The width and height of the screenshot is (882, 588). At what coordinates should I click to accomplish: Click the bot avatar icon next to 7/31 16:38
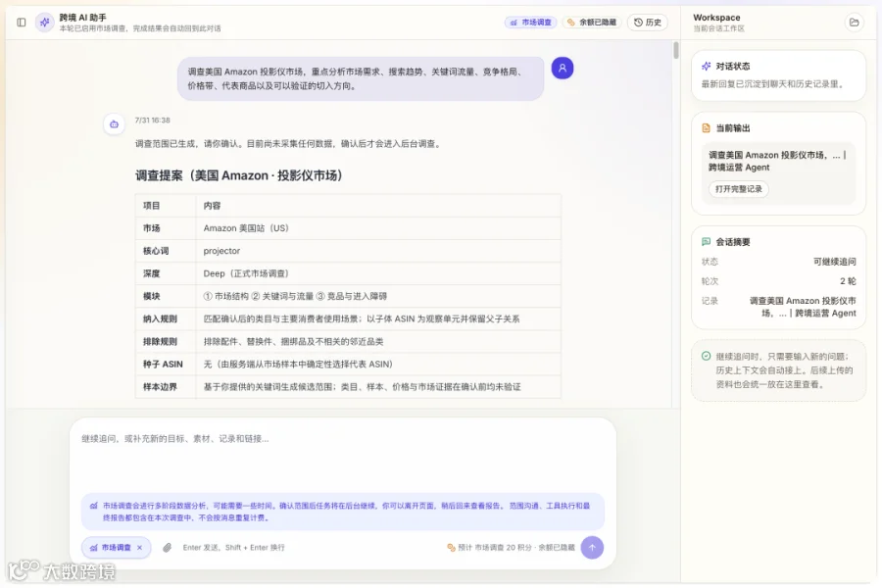pyautogui.click(x=115, y=124)
